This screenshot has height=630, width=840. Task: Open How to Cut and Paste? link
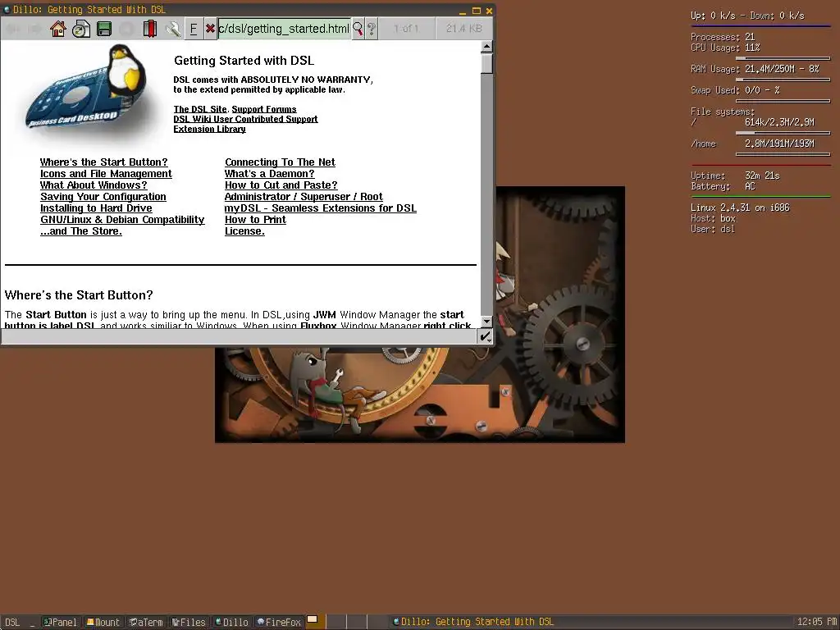click(281, 185)
